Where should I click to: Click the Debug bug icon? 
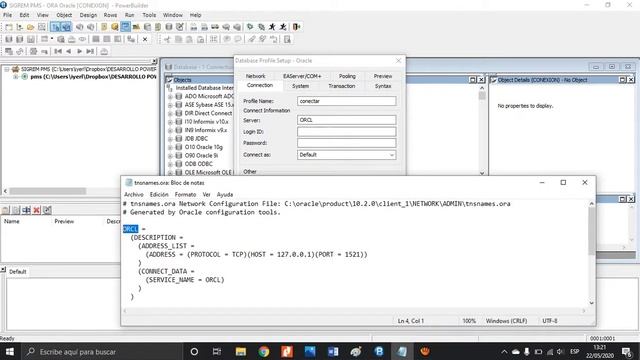pyautogui.click(x=250, y=27)
